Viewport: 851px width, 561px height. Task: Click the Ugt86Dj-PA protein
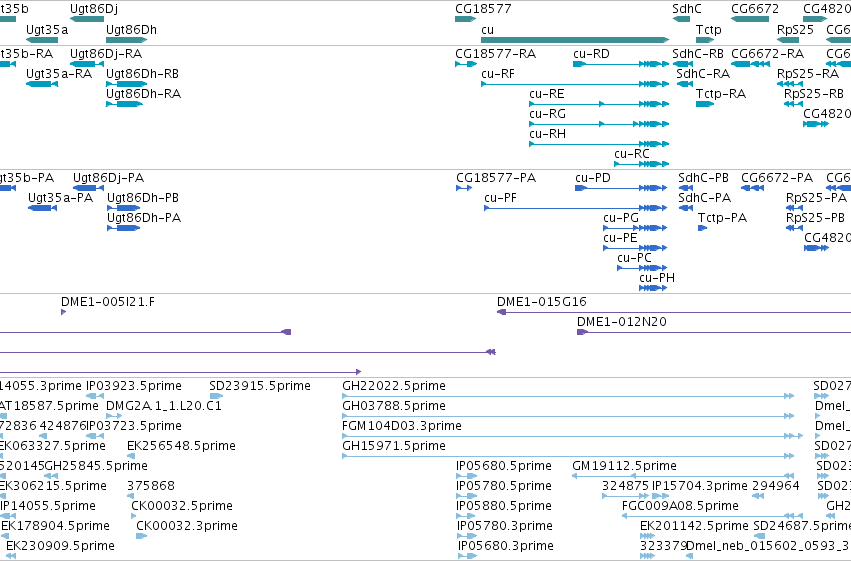pos(88,188)
